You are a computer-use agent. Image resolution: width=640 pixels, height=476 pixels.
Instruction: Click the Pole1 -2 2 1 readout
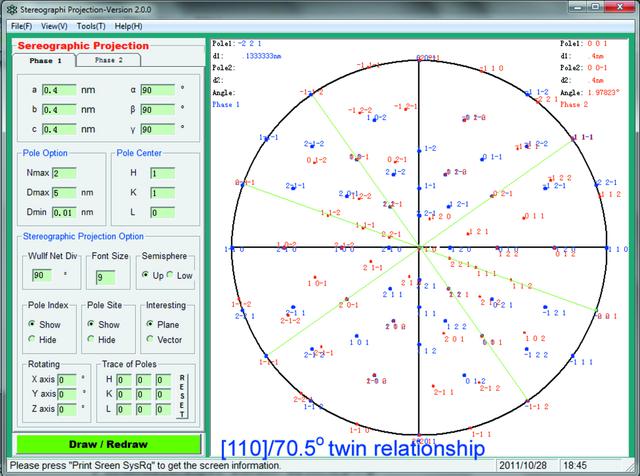[250, 43]
